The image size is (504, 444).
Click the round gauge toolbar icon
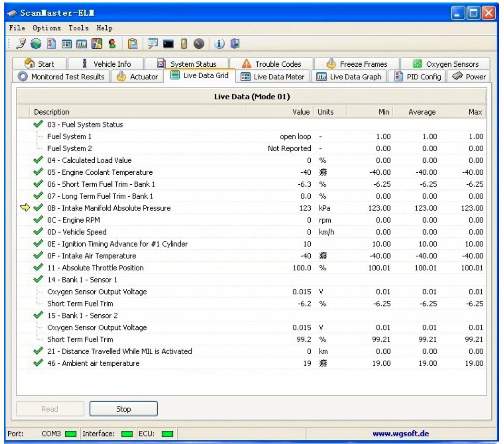199,43
